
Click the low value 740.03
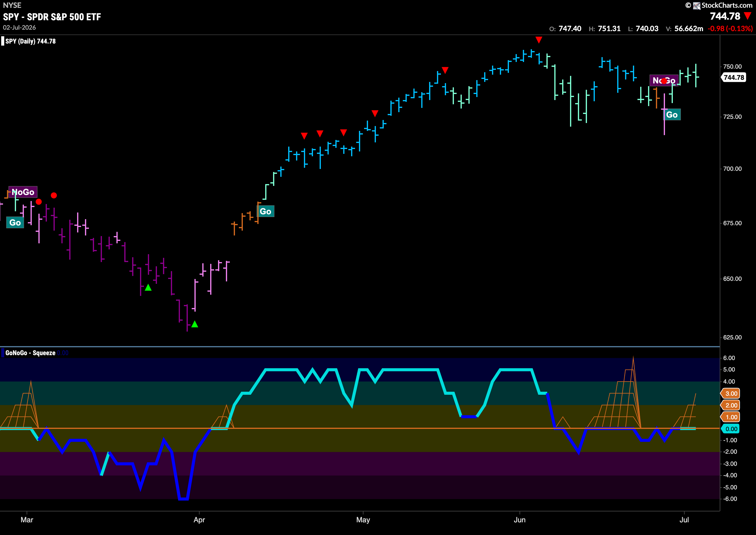click(x=647, y=29)
